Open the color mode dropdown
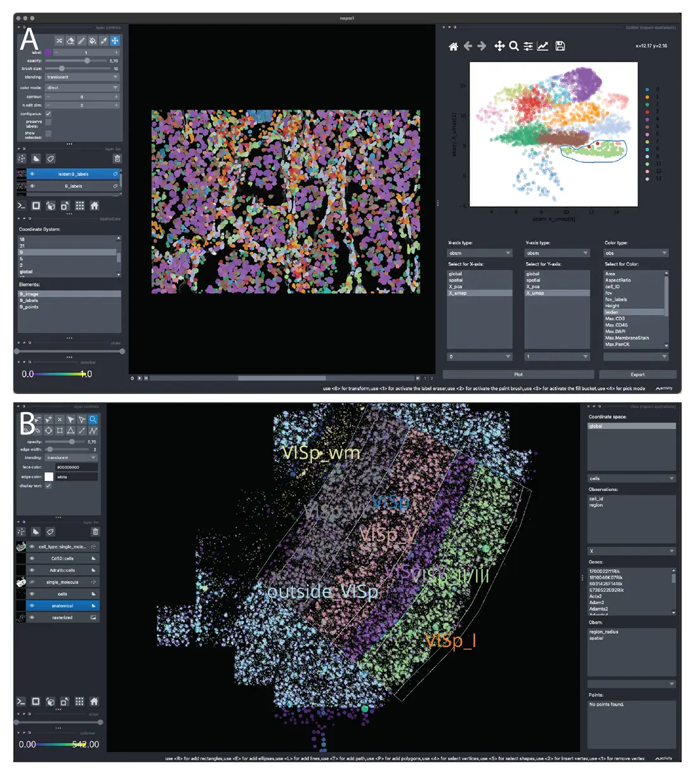Viewport: 700px width, 769px height. 82,88
